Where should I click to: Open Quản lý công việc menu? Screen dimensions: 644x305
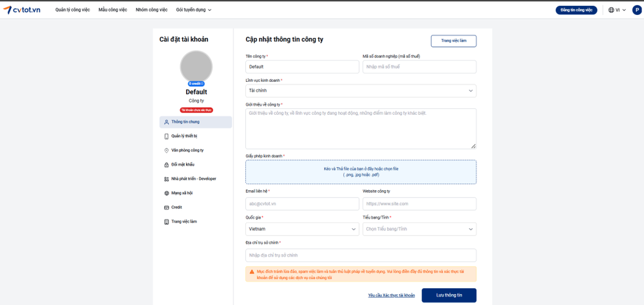pos(72,10)
